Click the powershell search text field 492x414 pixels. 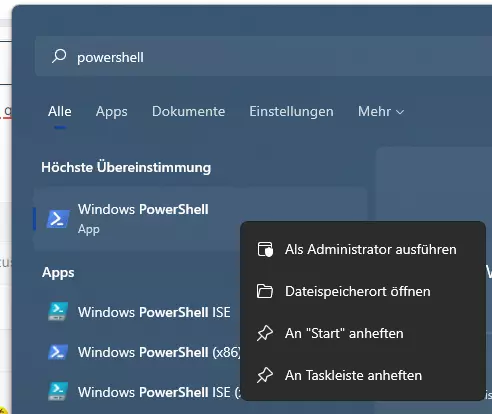point(263,56)
